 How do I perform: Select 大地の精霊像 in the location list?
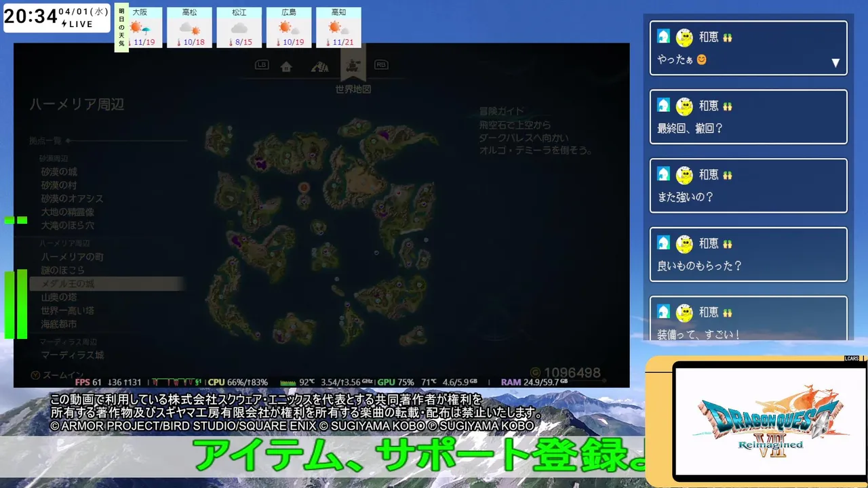point(67,211)
